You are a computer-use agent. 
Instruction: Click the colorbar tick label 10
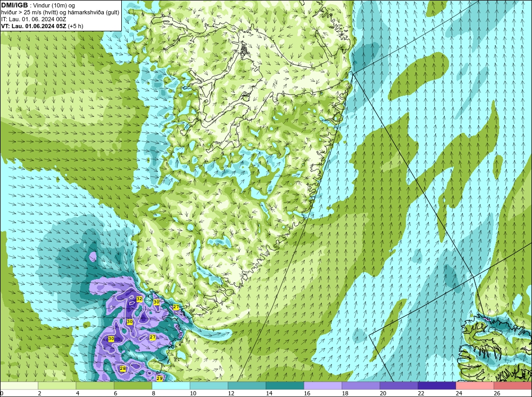(x=193, y=393)
